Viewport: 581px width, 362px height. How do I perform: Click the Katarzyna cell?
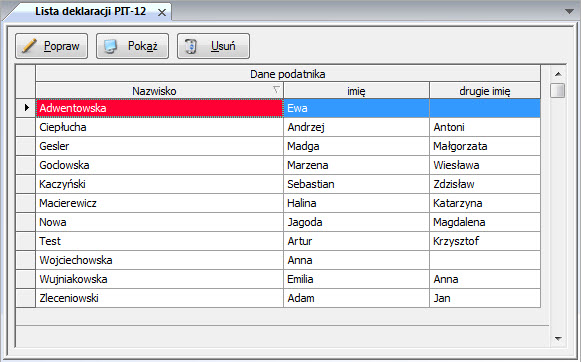pos(485,203)
